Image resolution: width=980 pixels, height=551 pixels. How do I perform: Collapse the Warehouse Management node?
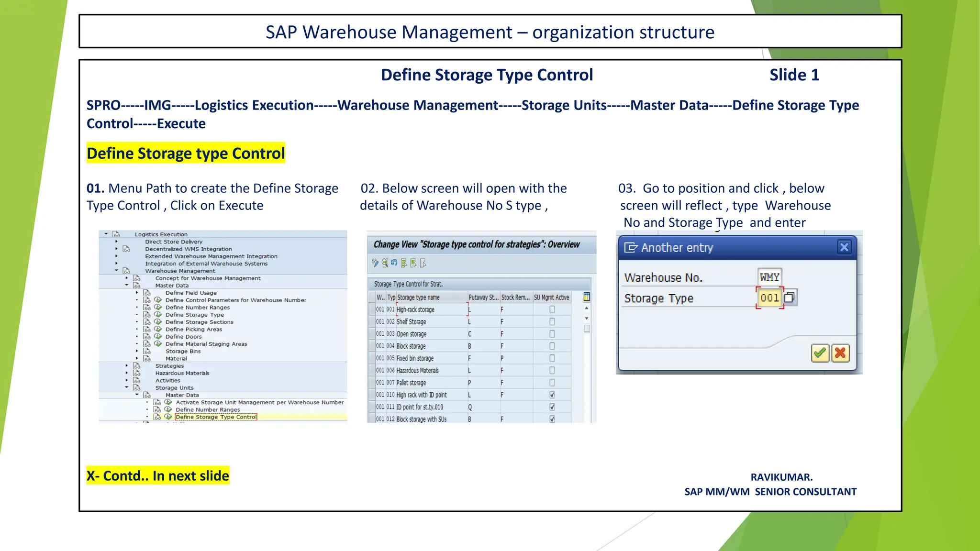pyautogui.click(x=116, y=270)
